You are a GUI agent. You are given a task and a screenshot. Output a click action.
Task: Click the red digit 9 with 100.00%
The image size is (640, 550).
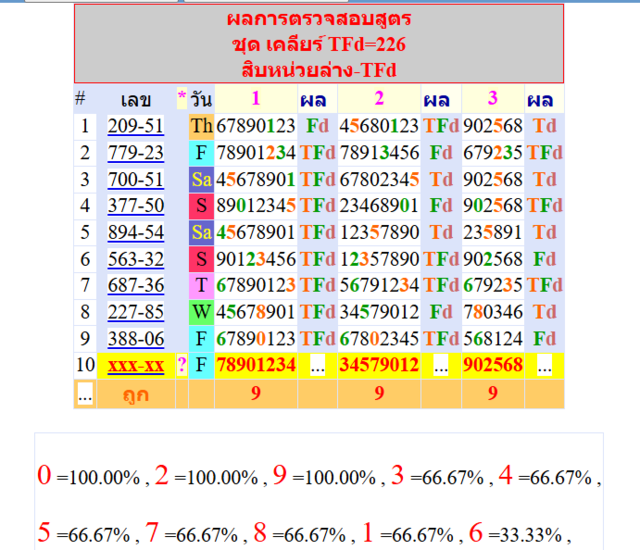(x=280, y=475)
